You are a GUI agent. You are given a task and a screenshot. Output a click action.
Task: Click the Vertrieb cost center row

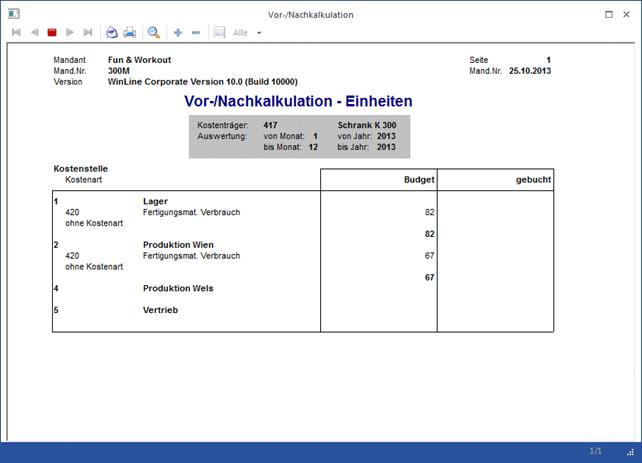pyautogui.click(x=161, y=310)
